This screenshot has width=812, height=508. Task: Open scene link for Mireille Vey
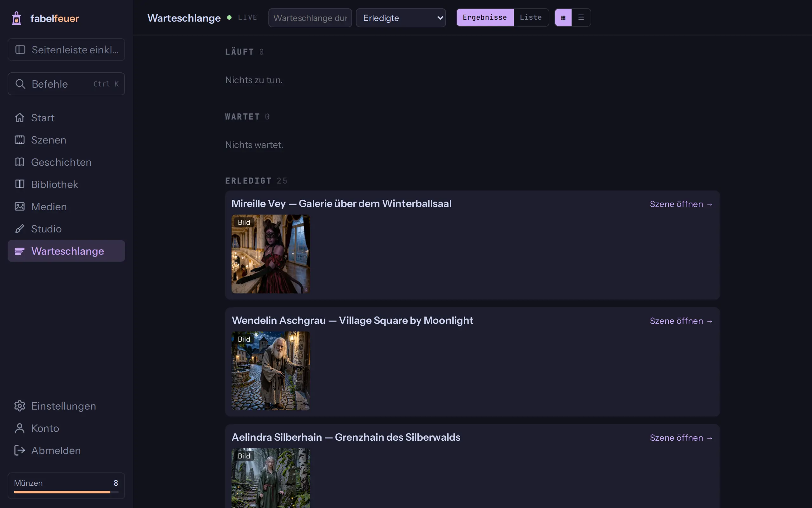click(x=681, y=204)
